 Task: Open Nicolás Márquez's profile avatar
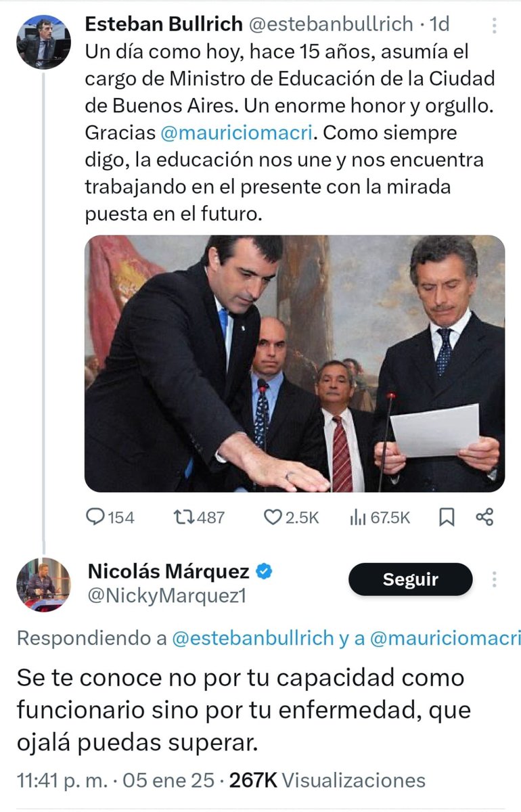click(43, 585)
